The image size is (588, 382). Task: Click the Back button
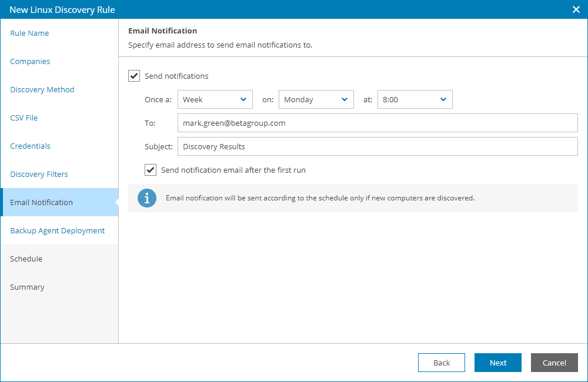point(441,363)
